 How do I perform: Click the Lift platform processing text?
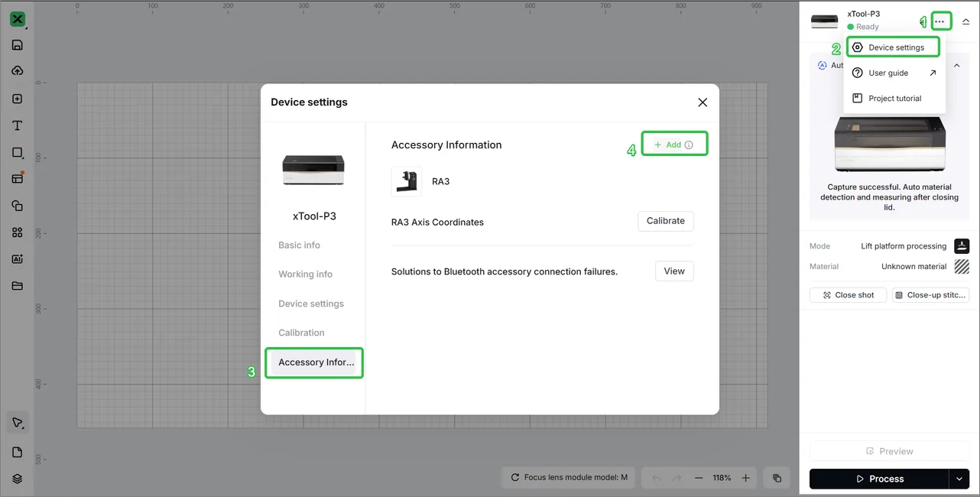tap(904, 246)
